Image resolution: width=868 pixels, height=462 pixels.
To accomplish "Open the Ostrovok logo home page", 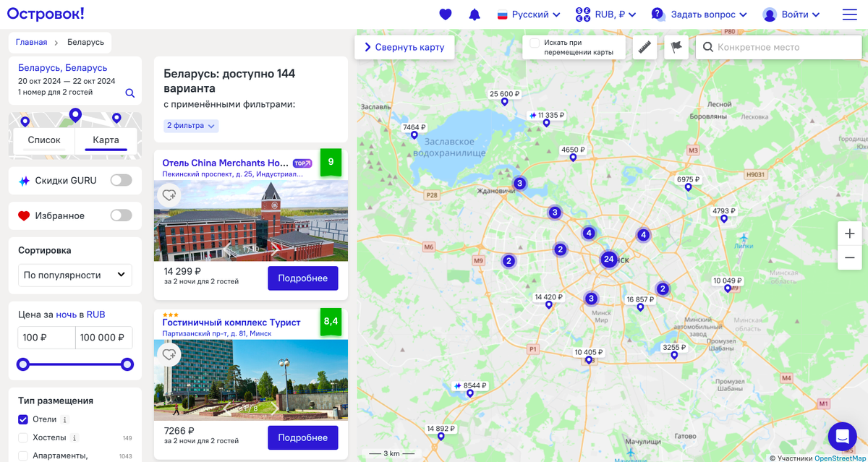I will (x=46, y=14).
